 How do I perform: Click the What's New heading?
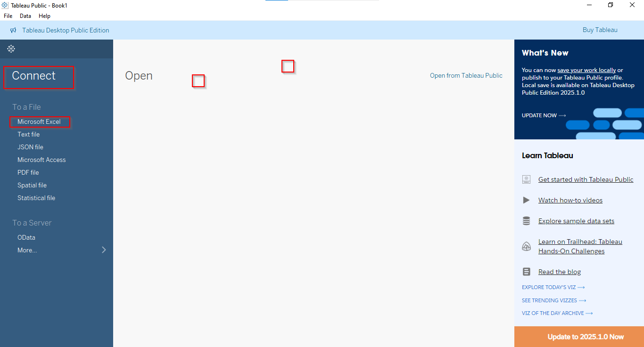[545, 53]
